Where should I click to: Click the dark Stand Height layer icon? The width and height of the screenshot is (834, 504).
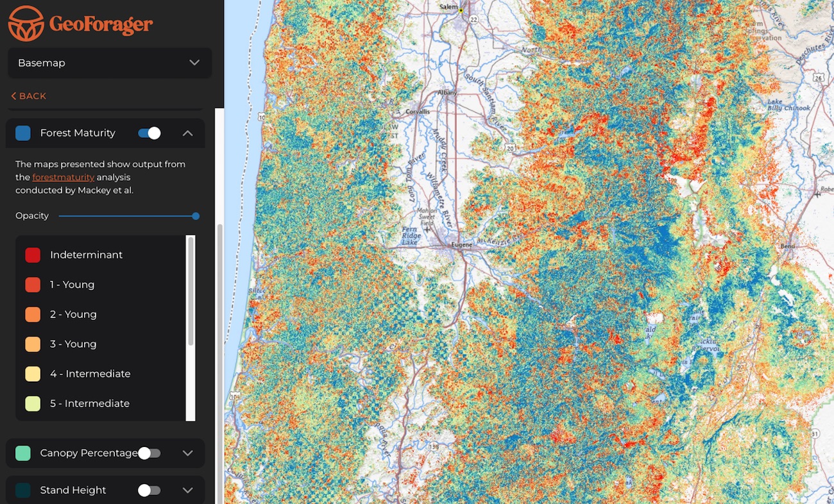pos(23,491)
